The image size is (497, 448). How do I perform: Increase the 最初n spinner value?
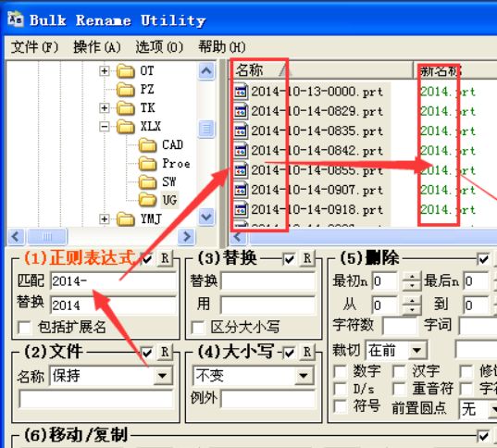pos(412,277)
